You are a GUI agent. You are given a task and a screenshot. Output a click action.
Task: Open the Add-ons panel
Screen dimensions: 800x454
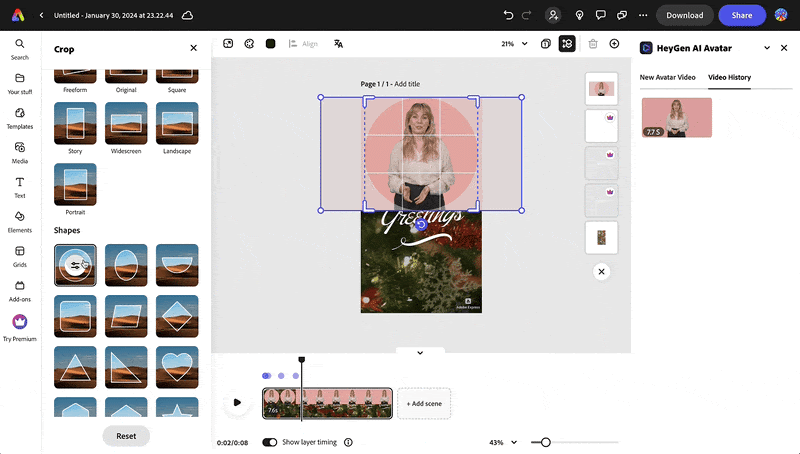click(19, 291)
